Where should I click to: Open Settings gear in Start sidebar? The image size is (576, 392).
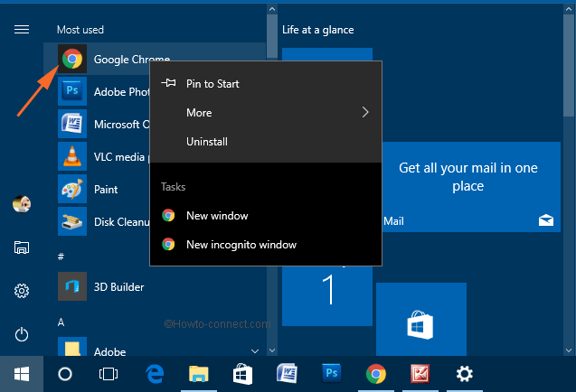pyautogui.click(x=22, y=291)
